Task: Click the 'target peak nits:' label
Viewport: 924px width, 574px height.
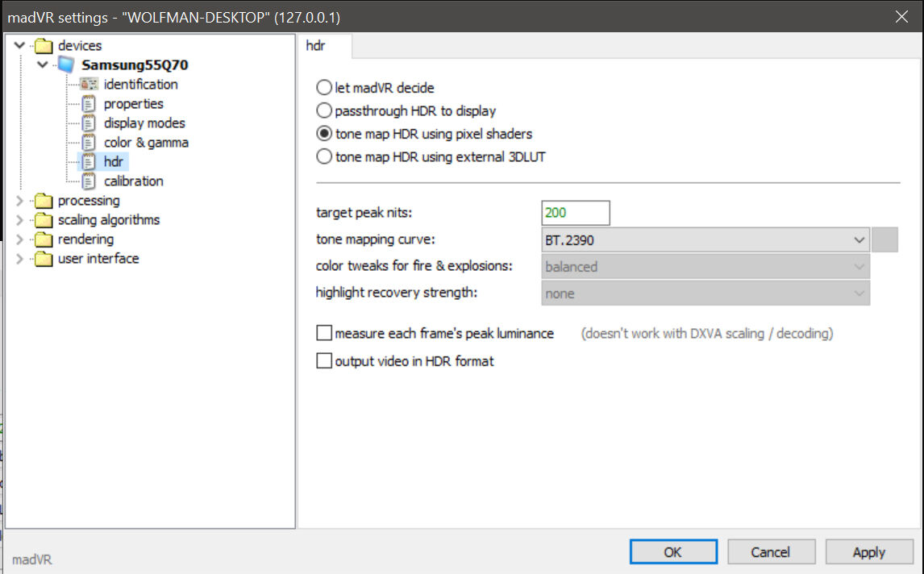Action: pos(364,213)
